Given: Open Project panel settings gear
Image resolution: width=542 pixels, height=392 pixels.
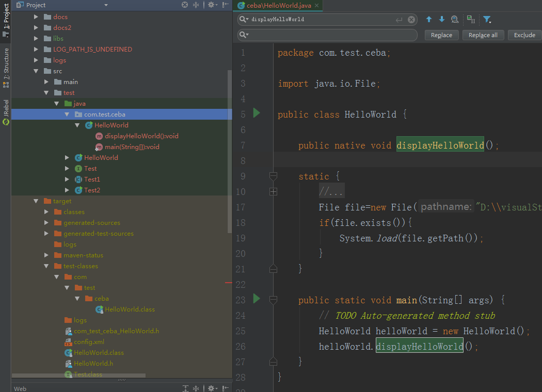Looking at the screenshot, I should [x=211, y=4].
